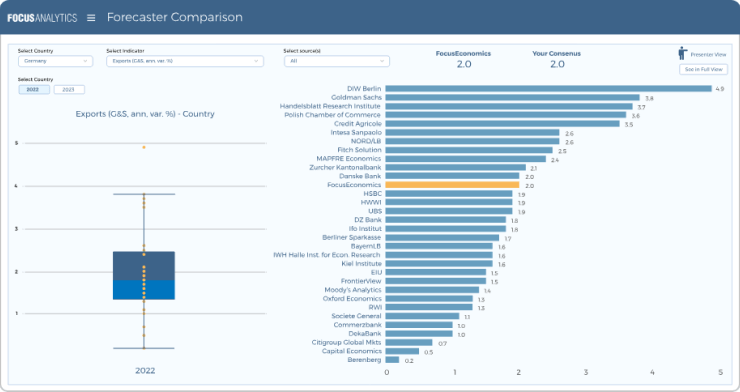
Task: Click the HSBC label
Action: pyautogui.click(x=372, y=193)
